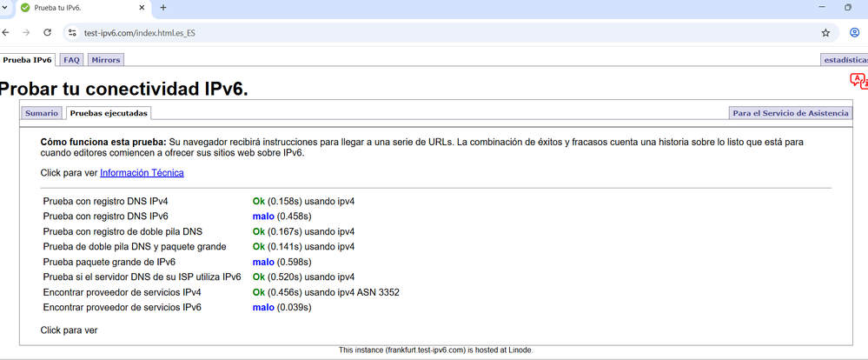Click the red translate language icon
This screenshot has width=868, height=360.
click(x=858, y=81)
